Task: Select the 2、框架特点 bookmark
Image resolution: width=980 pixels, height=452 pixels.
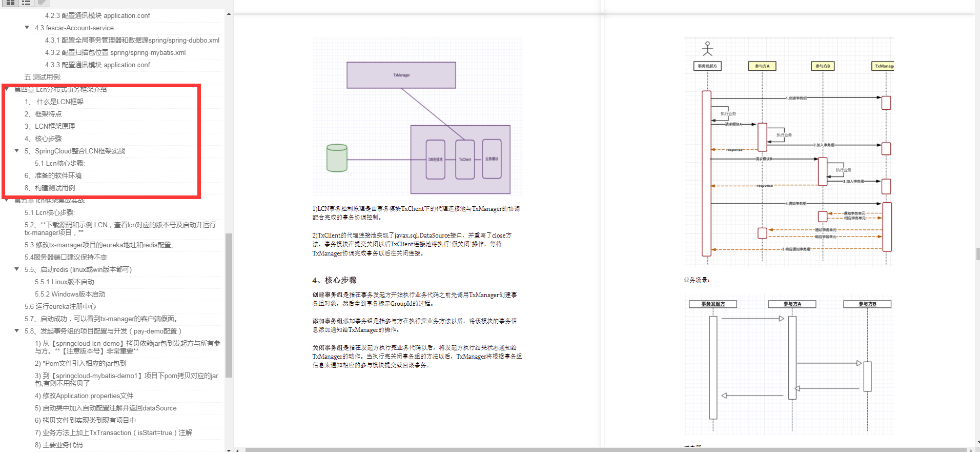Action: (43, 114)
